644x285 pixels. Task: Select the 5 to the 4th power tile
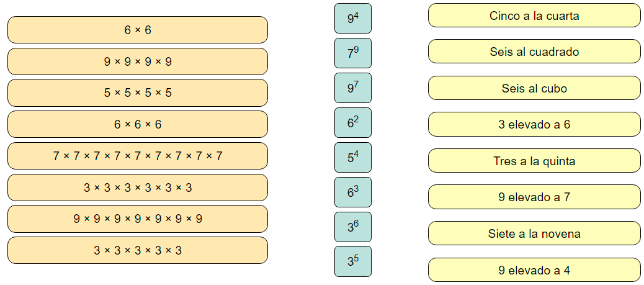(x=352, y=158)
